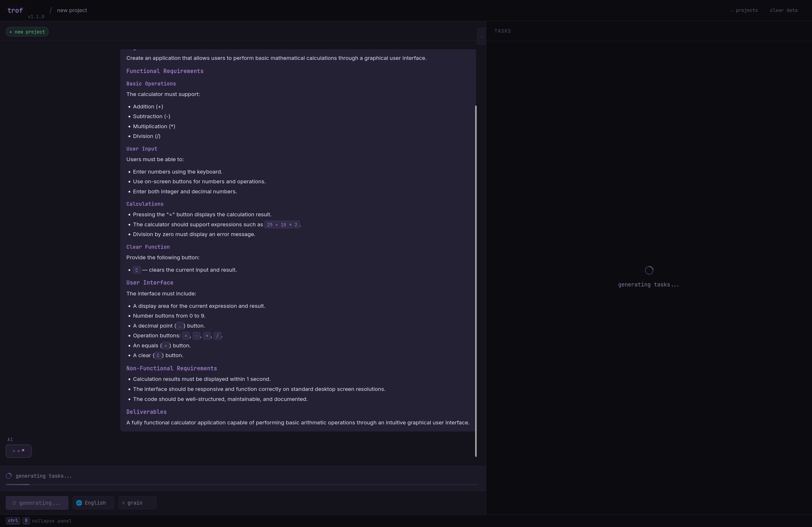812x527 pixels.
Task: Click the Non-Functional Requirements heading
Action: pyautogui.click(x=172, y=368)
